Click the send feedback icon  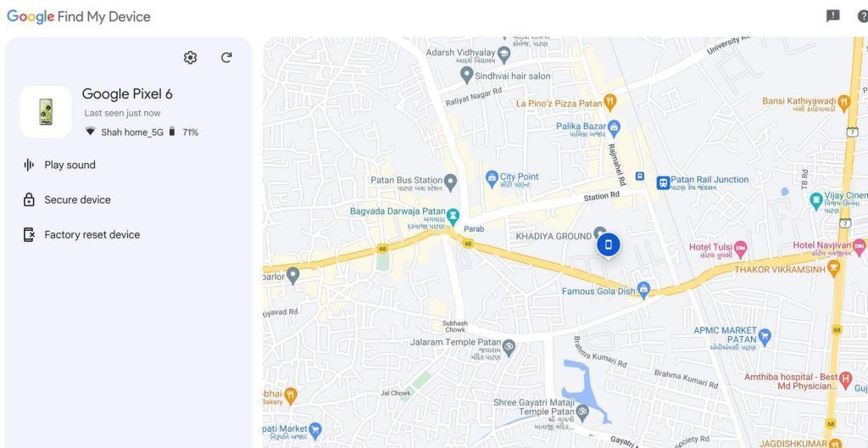833,16
